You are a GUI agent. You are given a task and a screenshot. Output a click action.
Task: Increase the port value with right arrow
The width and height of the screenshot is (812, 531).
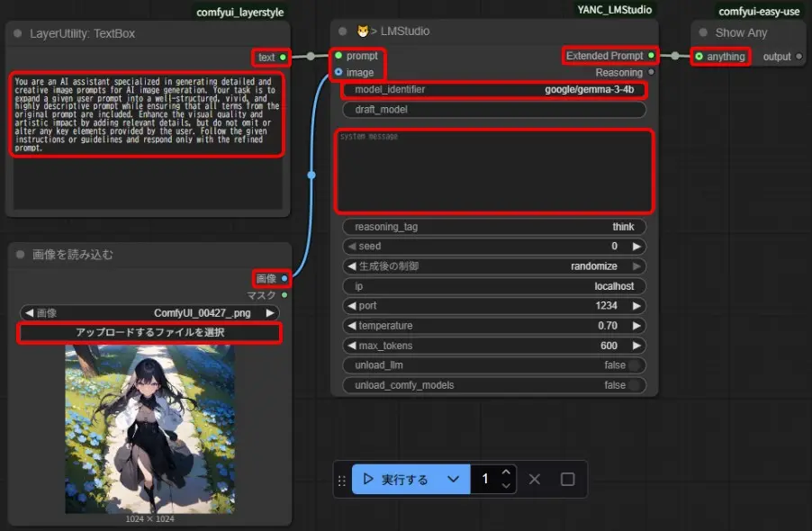[636, 306]
